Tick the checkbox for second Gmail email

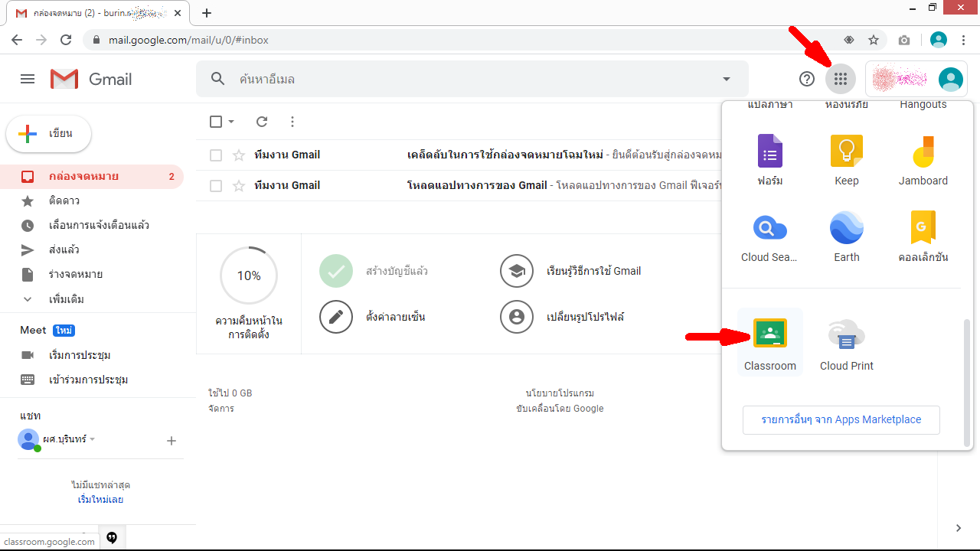pos(216,186)
